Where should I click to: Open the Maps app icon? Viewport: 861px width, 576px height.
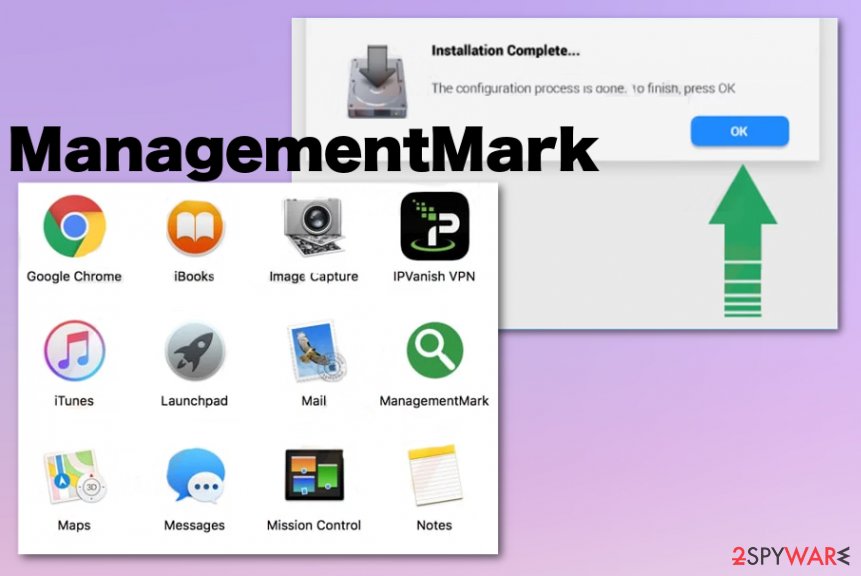75,476
